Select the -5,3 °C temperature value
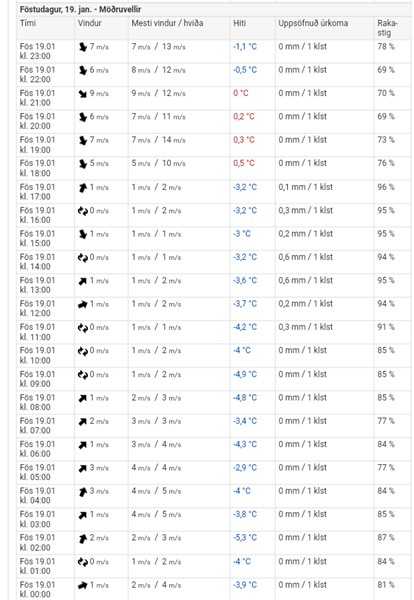The height and width of the screenshot is (600, 414). point(245,538)
